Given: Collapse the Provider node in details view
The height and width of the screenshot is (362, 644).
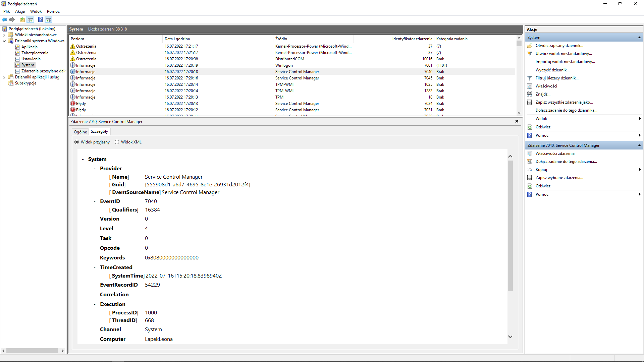Looking at the screenshot, I should coord(95,169).
